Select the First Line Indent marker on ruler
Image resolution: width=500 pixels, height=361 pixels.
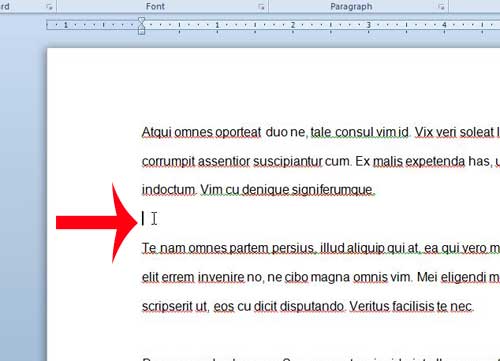click(142, 20)
